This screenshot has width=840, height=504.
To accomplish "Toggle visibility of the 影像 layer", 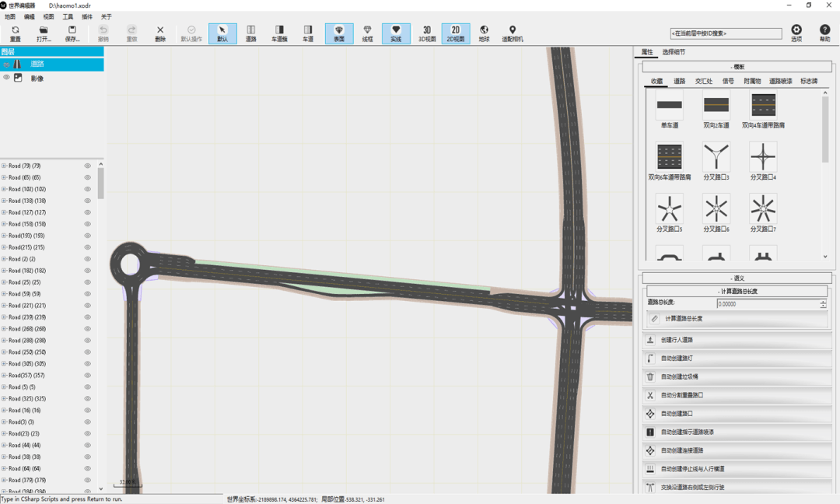I will [x=6, y=78].
